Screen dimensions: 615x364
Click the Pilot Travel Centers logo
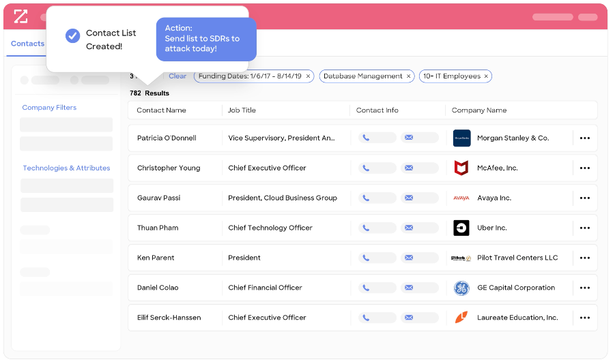click(x=461, y=258)
